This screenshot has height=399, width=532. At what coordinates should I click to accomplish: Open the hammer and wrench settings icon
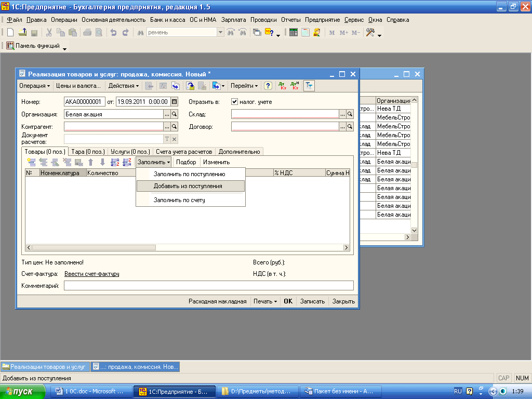tap(370, 33)
